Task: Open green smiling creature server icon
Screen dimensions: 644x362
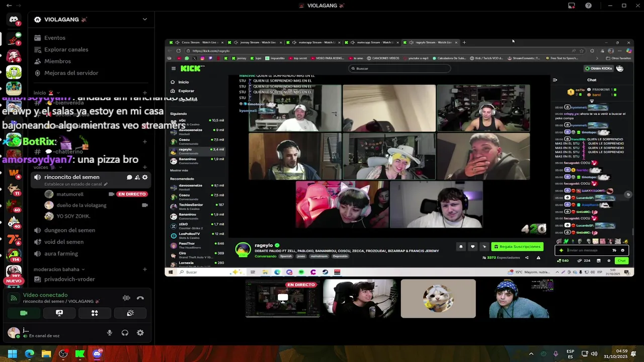Action: pos(14,72)
